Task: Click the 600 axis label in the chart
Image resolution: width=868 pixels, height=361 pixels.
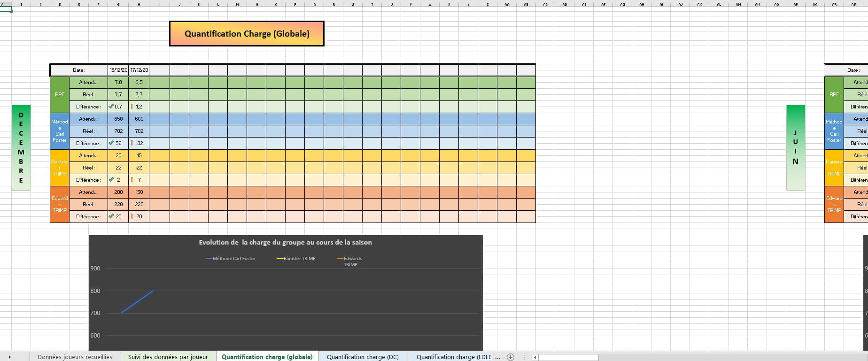Action: pos(95,336)
